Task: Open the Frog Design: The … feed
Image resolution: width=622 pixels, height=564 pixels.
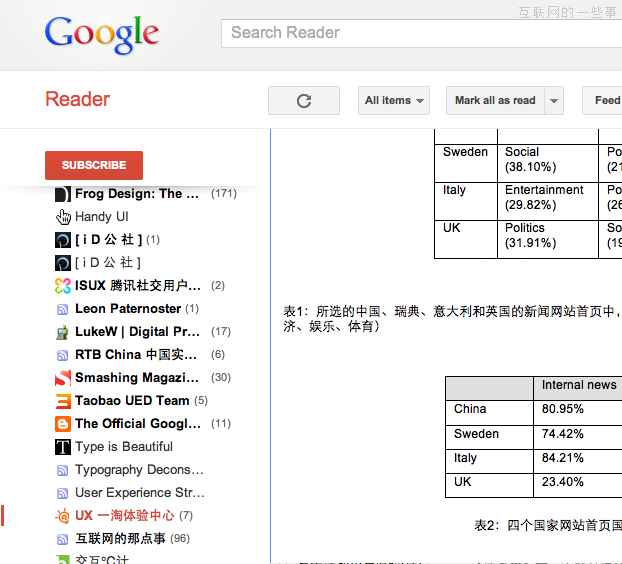Action: tap(137, 194)
